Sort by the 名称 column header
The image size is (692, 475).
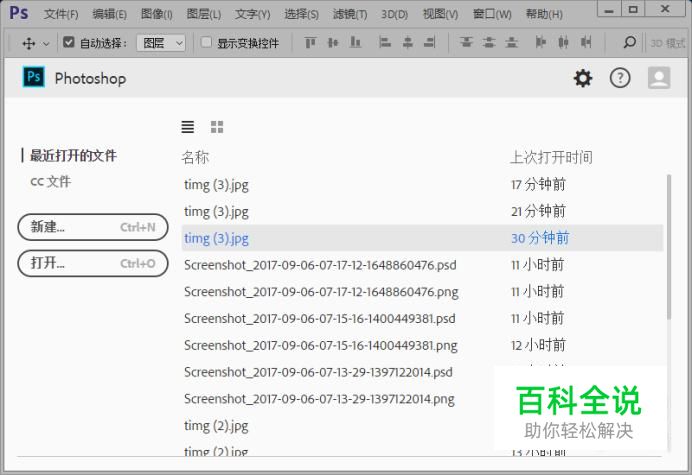point(195,157)
